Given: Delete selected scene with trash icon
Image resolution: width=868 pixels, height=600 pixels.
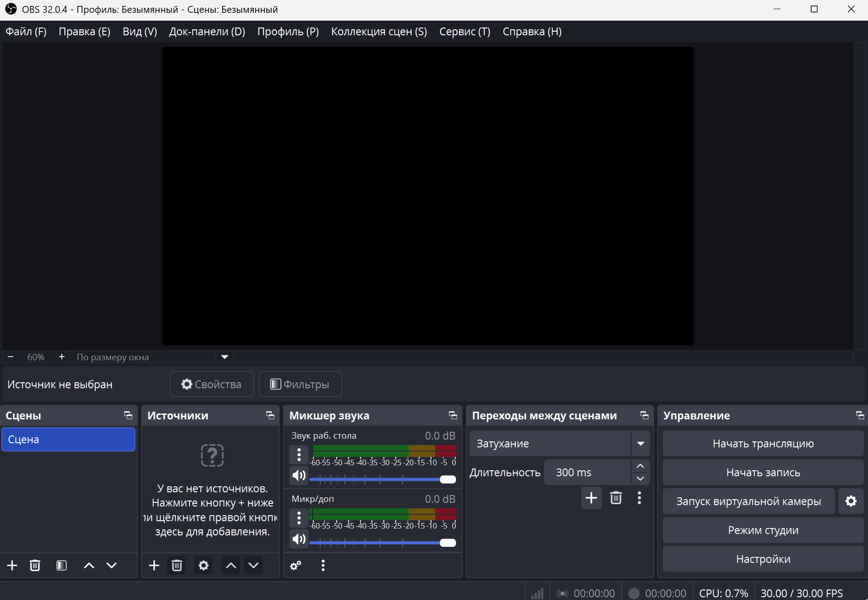Looking at the screenshot, I should point(35,565).
